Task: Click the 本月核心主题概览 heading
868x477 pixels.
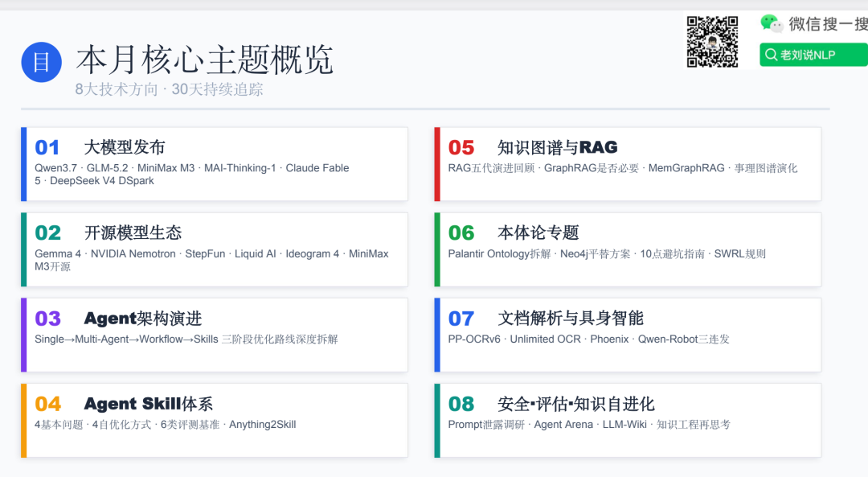Action: 205,60
